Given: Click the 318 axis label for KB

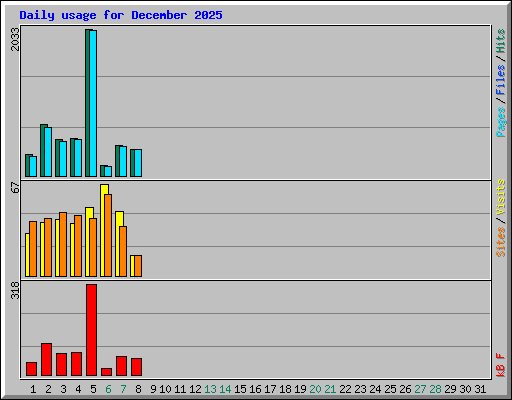Looking at the screenshot, I should point(15,290).
